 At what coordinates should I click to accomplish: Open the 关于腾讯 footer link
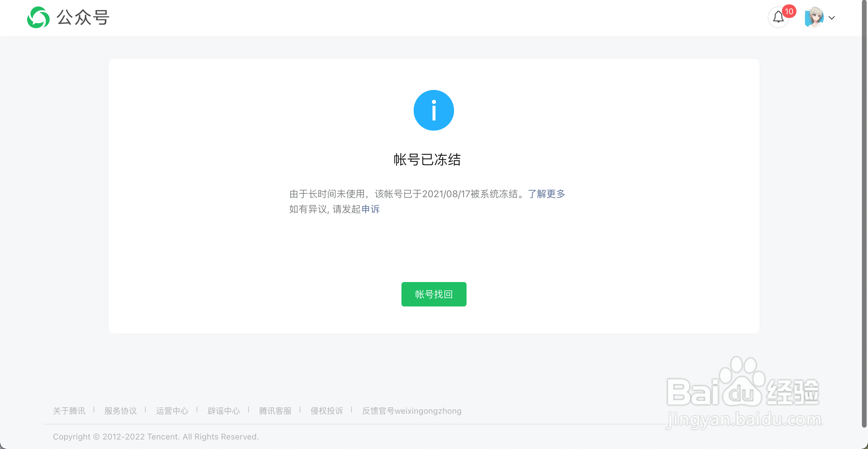coord(69,411)
